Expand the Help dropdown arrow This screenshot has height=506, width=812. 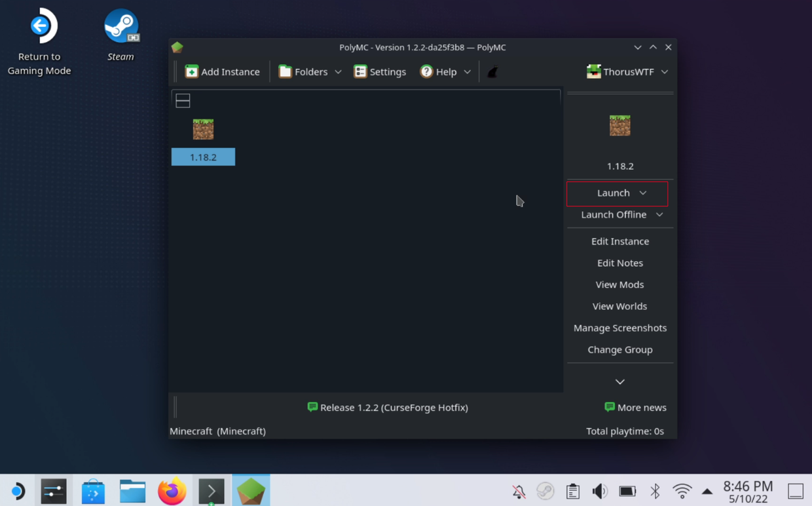(467, 71)
